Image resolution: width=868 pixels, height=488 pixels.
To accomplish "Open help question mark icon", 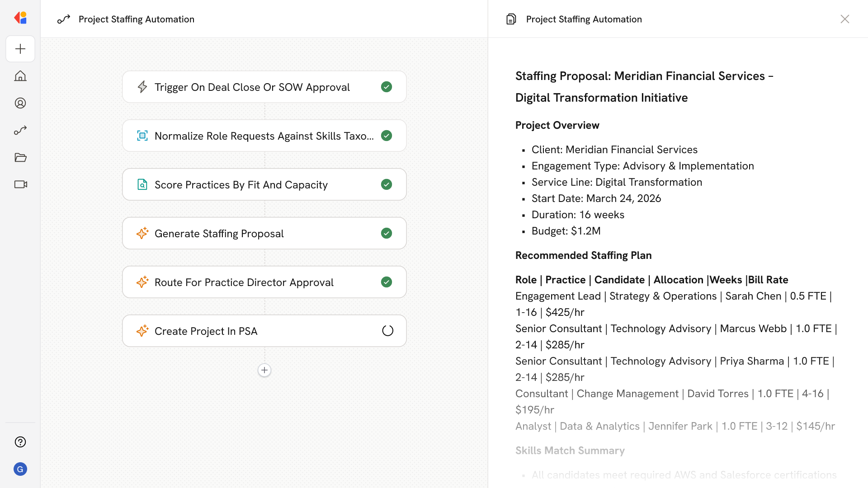I will pos(20,442).
